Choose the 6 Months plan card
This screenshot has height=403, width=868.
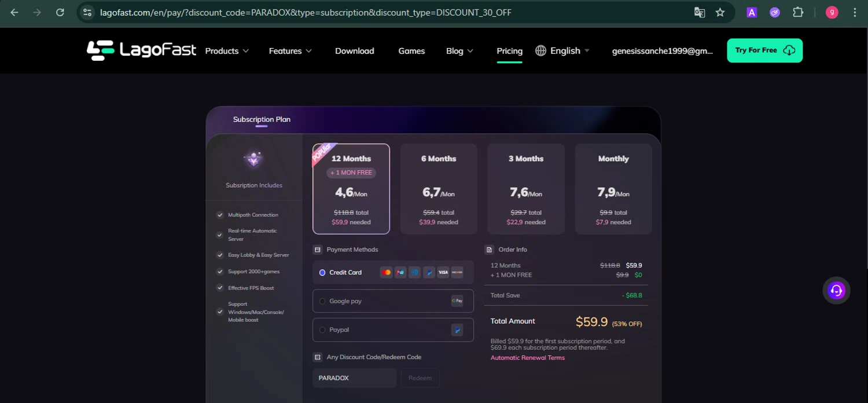[x=439, y=189]
